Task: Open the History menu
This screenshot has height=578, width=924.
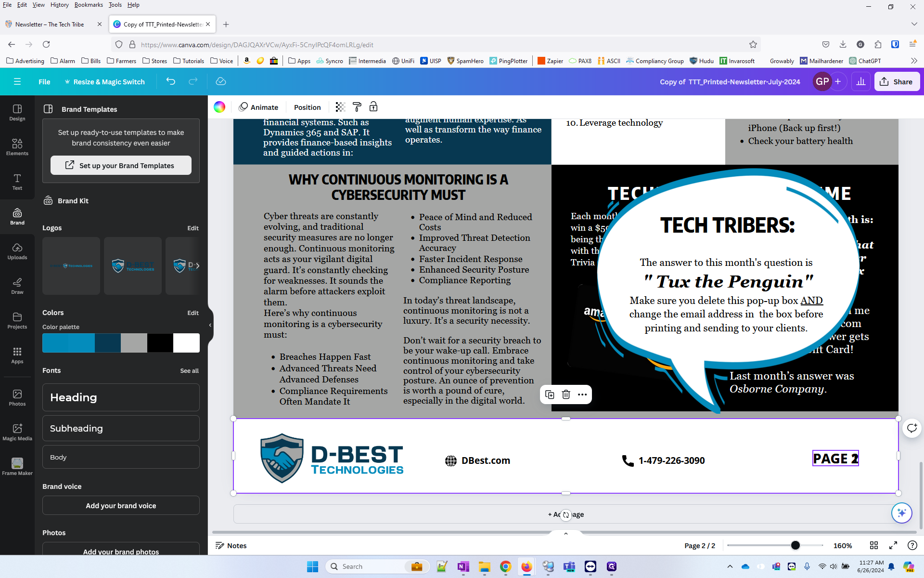Action: point(59,5)
